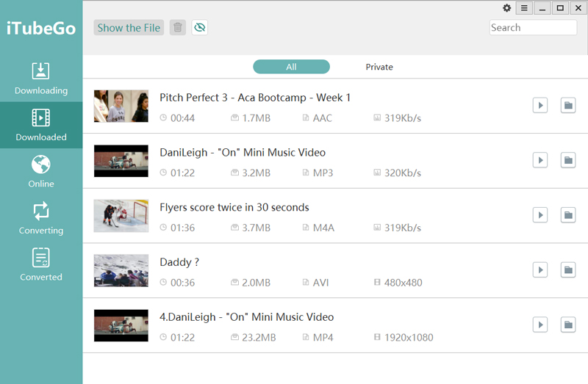Click title "4.DaniLeigh - "On" Mini Music Video"
The width and height of the screenshot is (588, 384).
(246, 317)
